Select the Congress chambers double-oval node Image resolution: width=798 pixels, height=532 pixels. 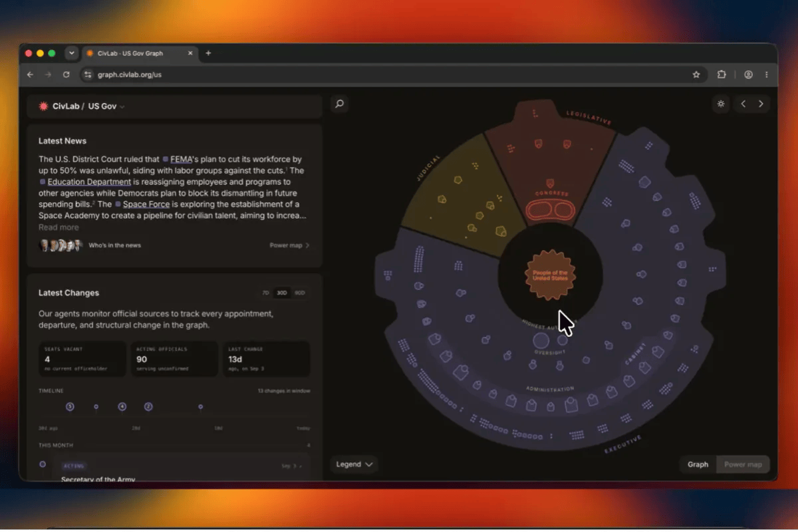(x=550, y=211)
